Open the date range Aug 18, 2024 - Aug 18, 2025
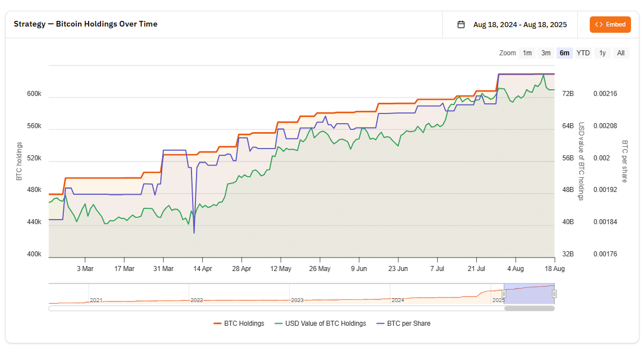644x345 pixels. click(520, 25)
